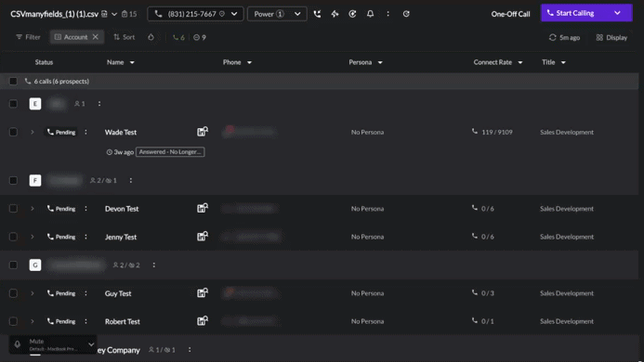
Task: Check the E account group checkbox
Action: pos(13,104)
